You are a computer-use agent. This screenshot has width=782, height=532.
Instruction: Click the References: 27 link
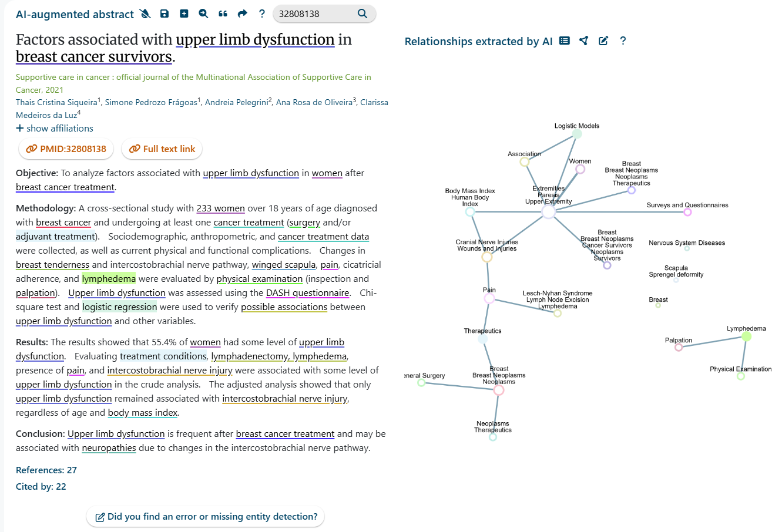click(x=46, y=470)
